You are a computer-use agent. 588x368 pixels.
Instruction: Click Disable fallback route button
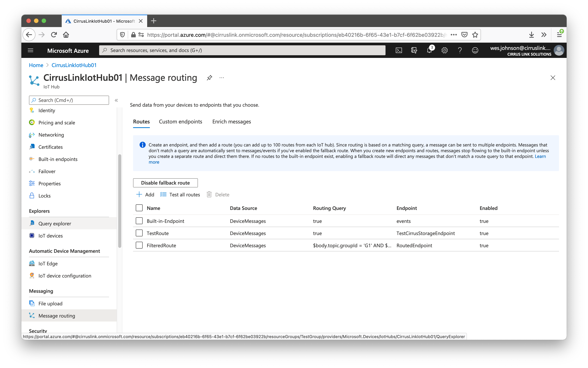tap(165, 183)
